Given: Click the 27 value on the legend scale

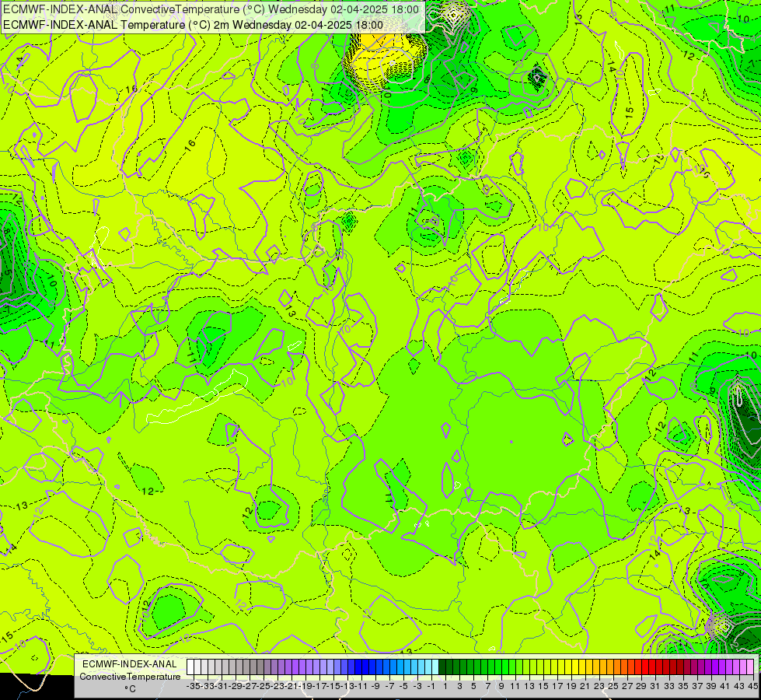Looking at the screenshot, I should tap(627, 686).
